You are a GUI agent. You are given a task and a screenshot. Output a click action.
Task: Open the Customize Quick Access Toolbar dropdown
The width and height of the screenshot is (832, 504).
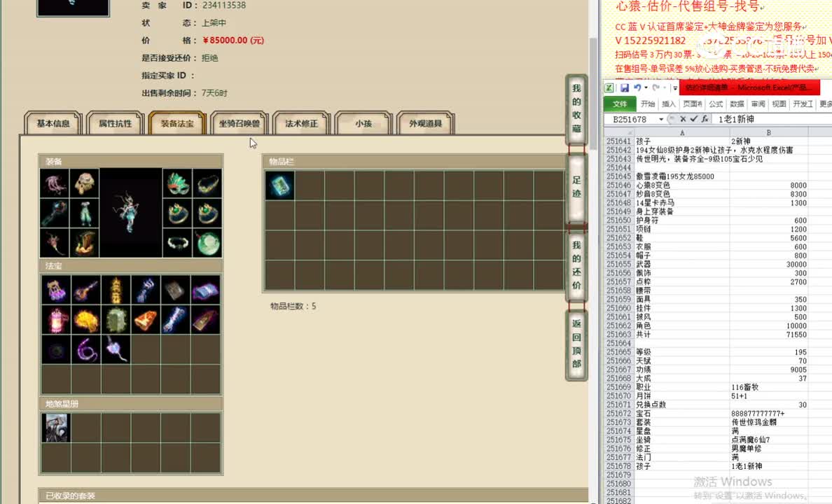(x=675, y=88)
